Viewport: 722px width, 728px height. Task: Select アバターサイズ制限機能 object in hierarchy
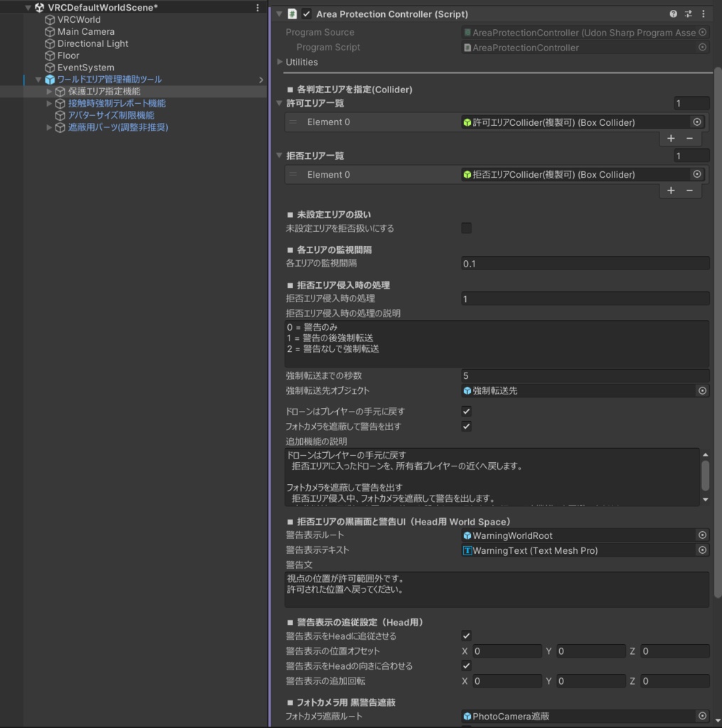tap(111, 115)
